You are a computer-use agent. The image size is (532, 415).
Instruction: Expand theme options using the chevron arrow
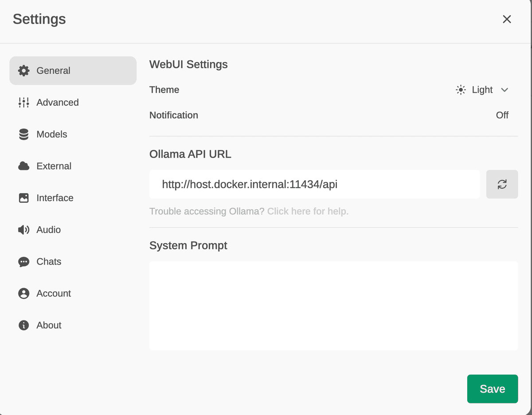(505, 90)
